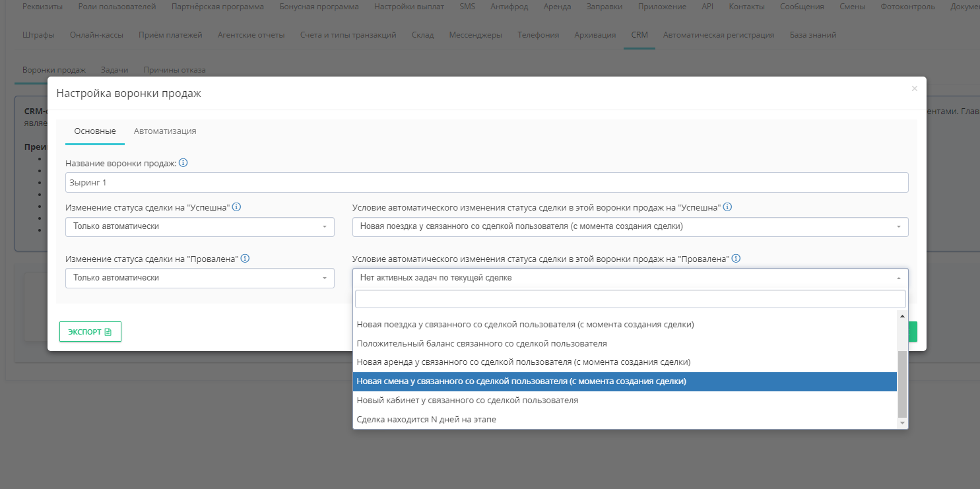Image resolution: width=980 pixels, height=489 pixels.
Task: Open Штрафы tab
Action: pyautogui.click(x=38, y=35)
